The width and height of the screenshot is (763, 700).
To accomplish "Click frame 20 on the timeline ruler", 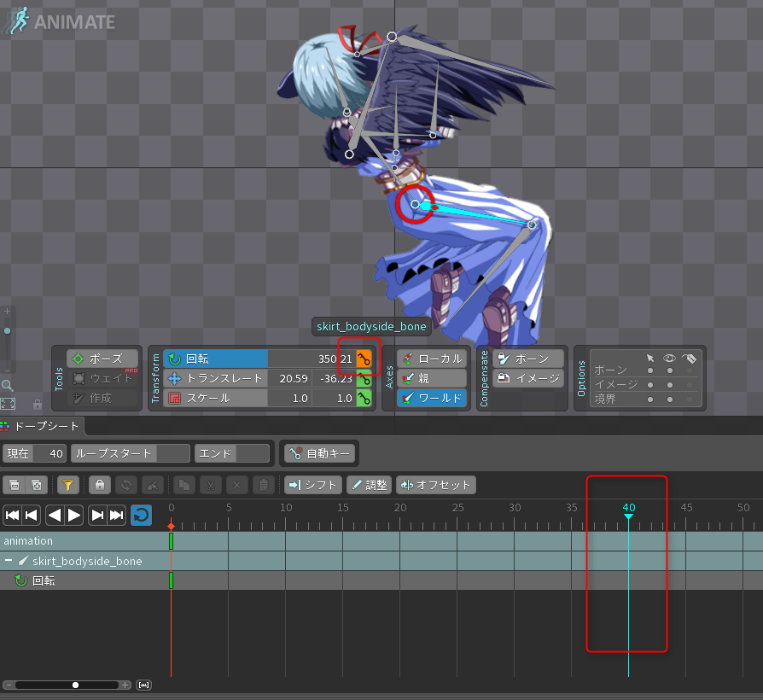I will 400,508.
